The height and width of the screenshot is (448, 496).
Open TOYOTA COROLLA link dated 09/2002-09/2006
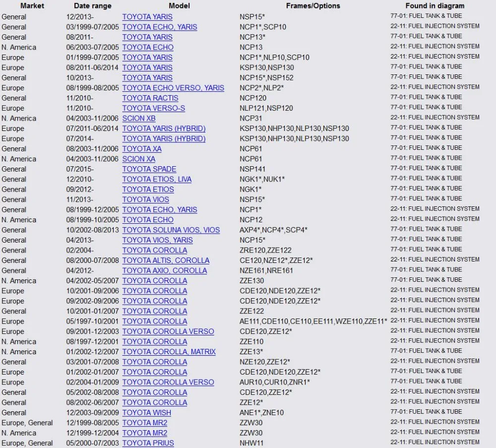(155, 301)
